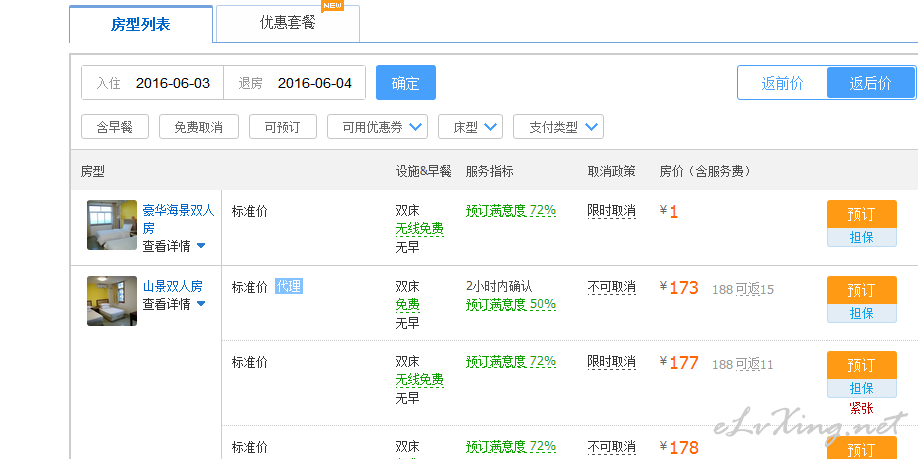Expand the 可用优惠券 dropdown
This screenshot has height=459, width=918.
click(x=377, y=126)
